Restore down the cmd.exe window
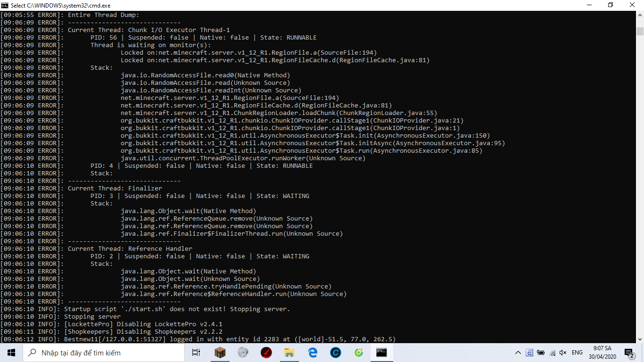Screen dimensions: 644x362 [611, 5]
